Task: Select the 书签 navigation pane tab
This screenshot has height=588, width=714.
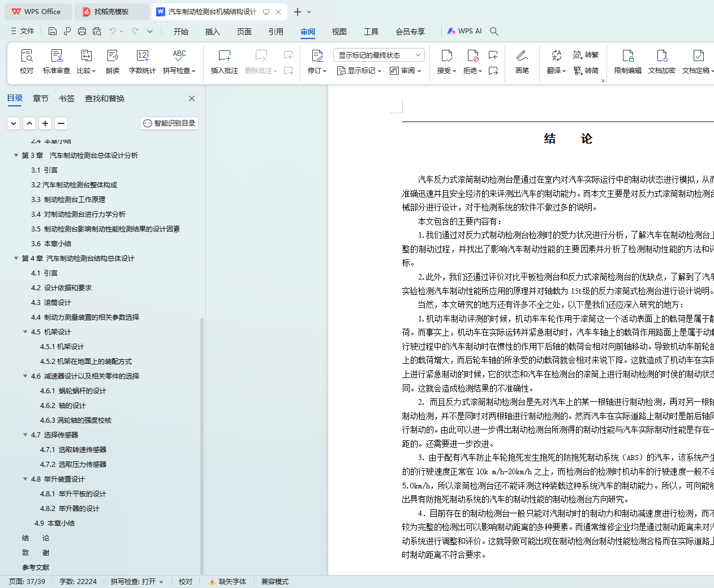Action: 67,98
